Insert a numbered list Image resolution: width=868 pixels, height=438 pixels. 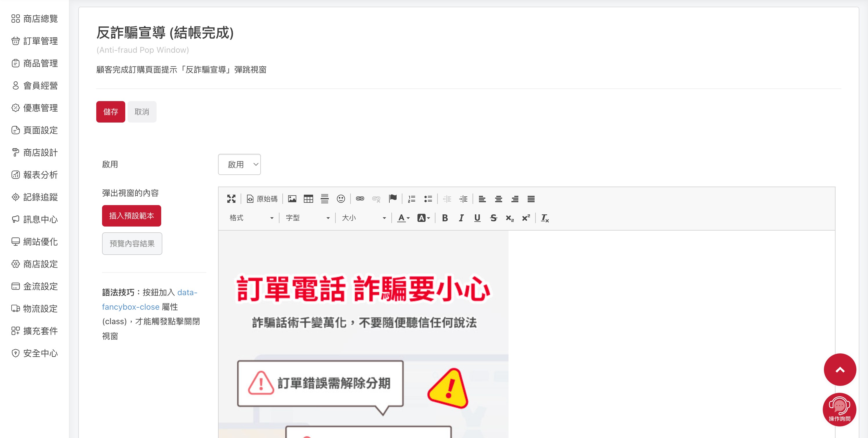click(411, 199)
